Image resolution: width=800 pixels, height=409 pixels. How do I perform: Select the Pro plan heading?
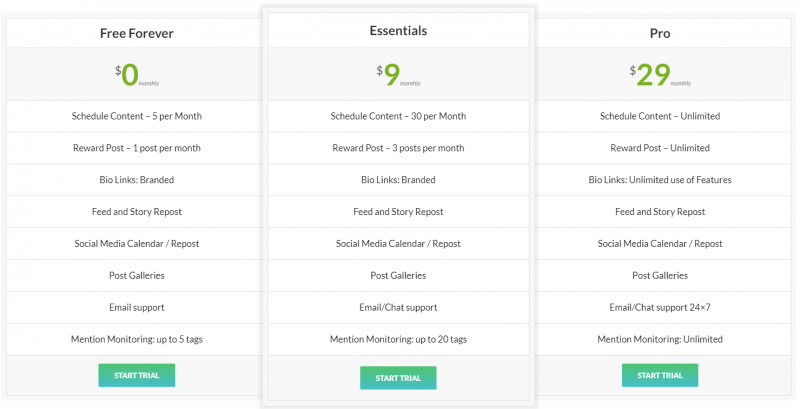point(660,34)
